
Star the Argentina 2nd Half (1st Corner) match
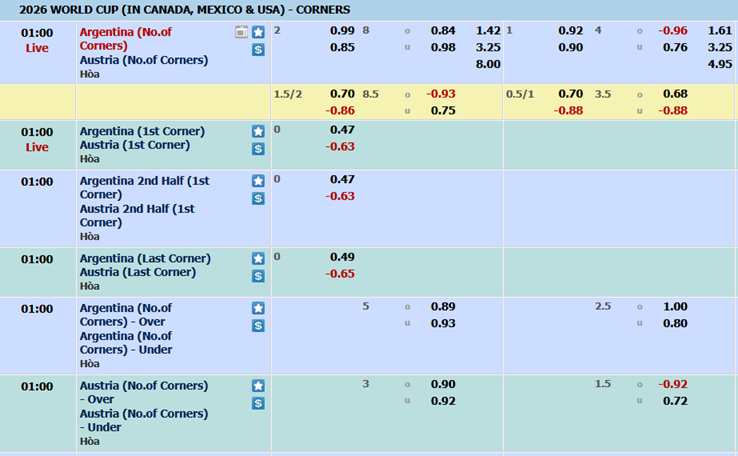pyautogui.click(x=258, y=181)
